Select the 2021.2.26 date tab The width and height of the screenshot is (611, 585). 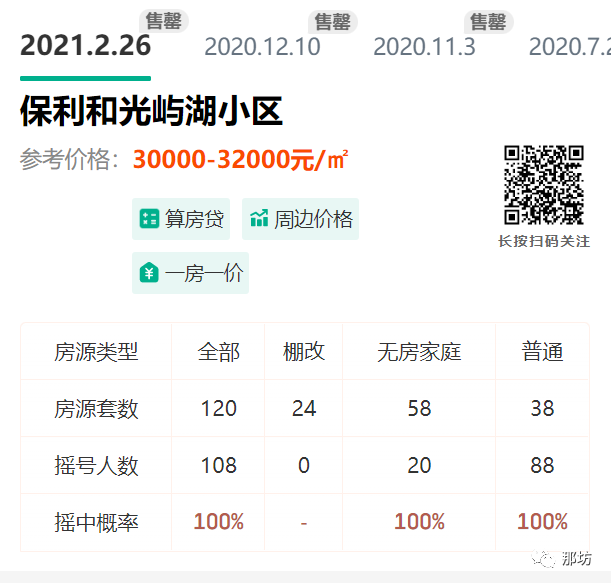85,46
